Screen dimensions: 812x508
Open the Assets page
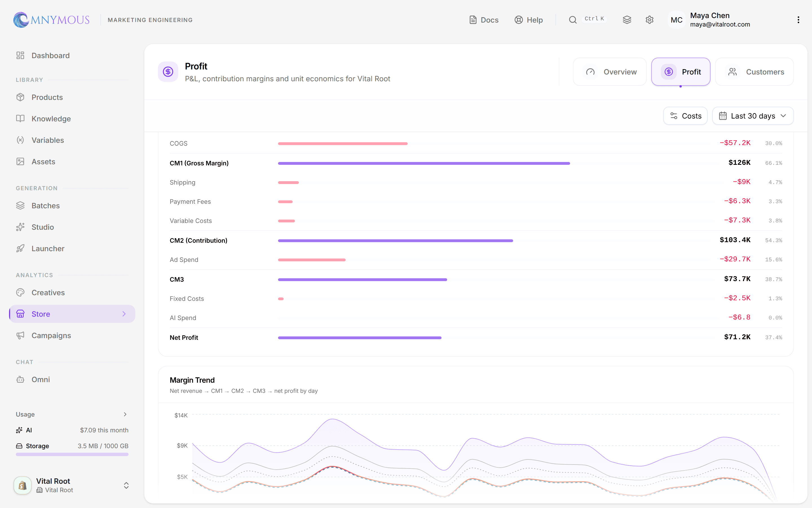pyautogui.click(x=72, y=162)
